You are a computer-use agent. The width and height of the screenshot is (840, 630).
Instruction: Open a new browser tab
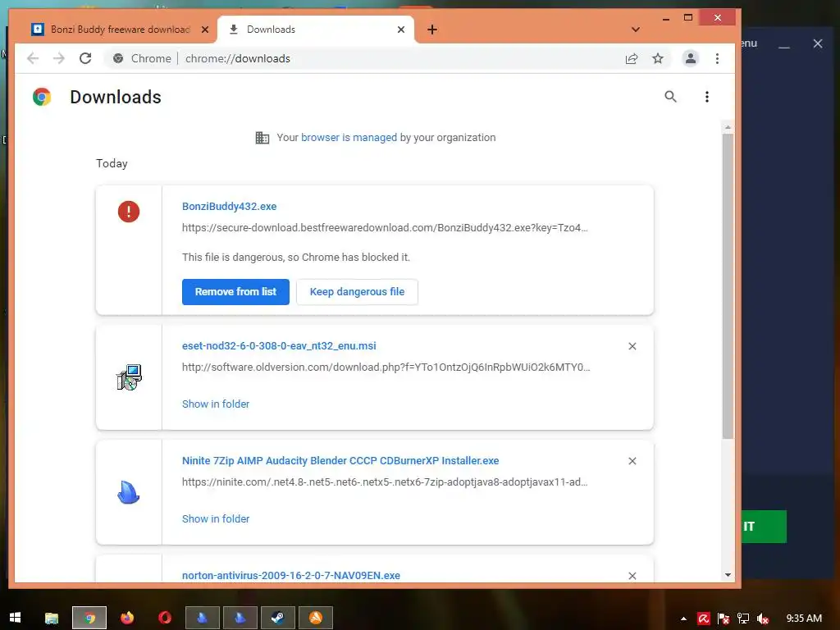click(432, 30)
